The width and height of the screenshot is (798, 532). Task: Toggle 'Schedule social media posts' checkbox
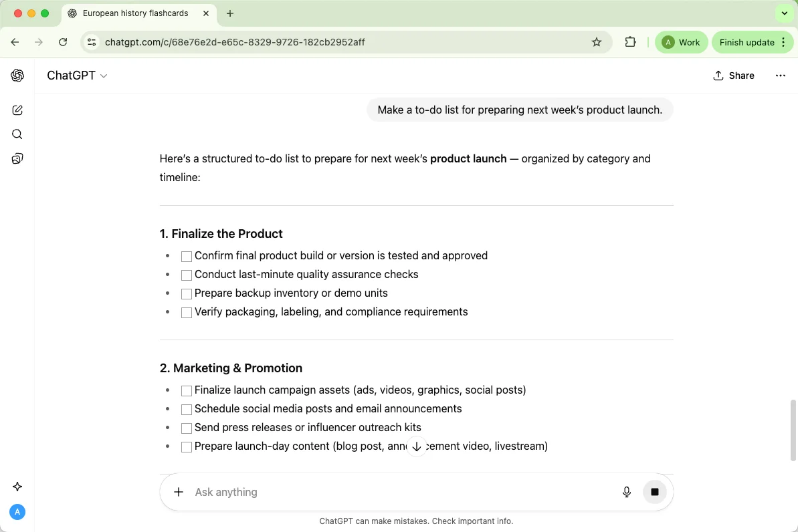pyautogui.click(x=187, y=409)
